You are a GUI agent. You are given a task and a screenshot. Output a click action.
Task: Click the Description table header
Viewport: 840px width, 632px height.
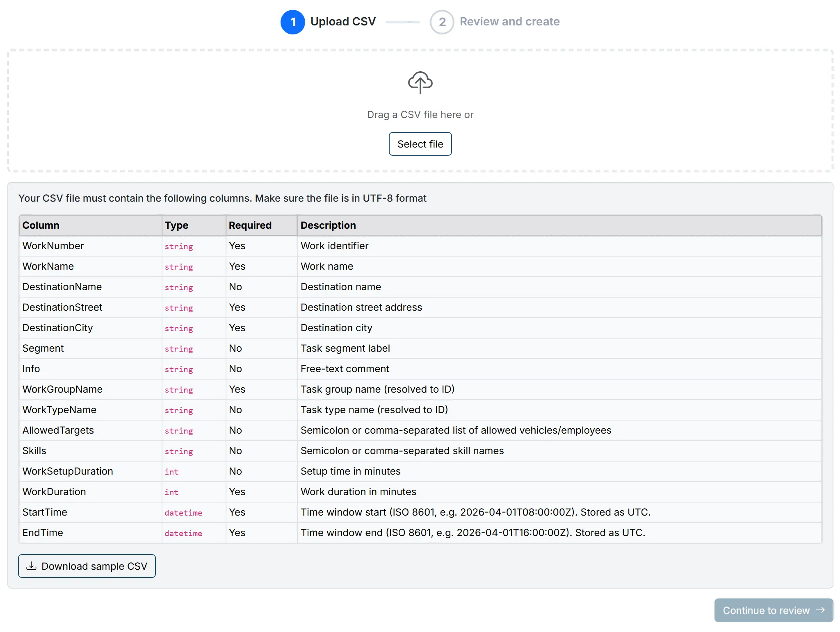559,225
